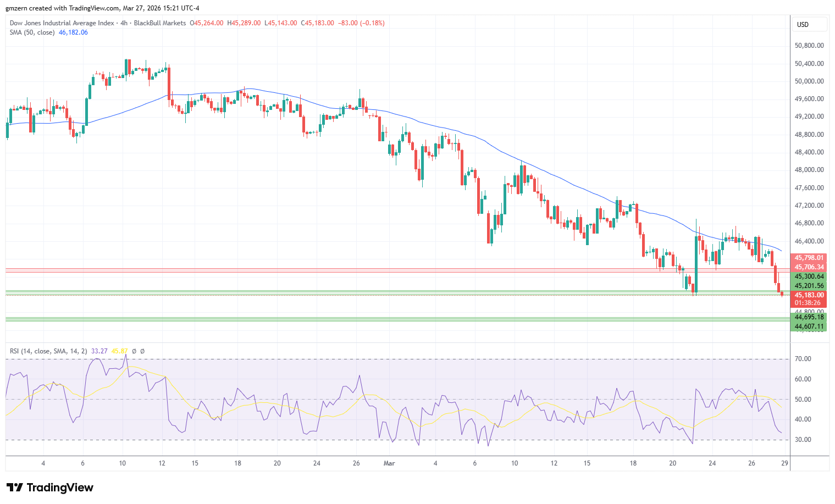Click the current price label 45,183.00

coord(809,295)
